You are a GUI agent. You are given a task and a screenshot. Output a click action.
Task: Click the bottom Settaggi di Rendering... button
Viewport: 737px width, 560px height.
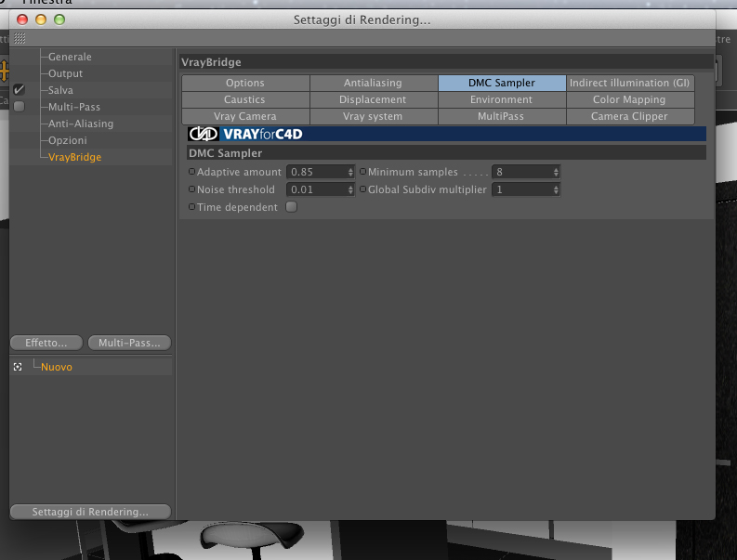90,512
